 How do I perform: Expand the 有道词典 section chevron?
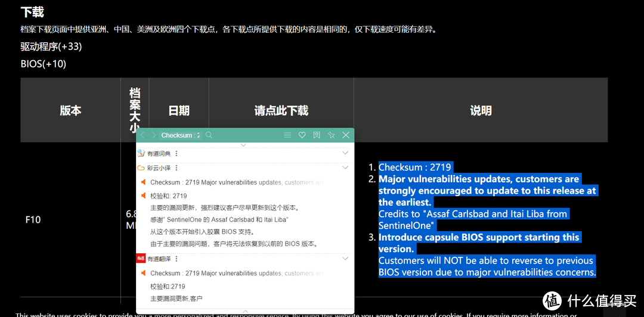click(345, 153)
